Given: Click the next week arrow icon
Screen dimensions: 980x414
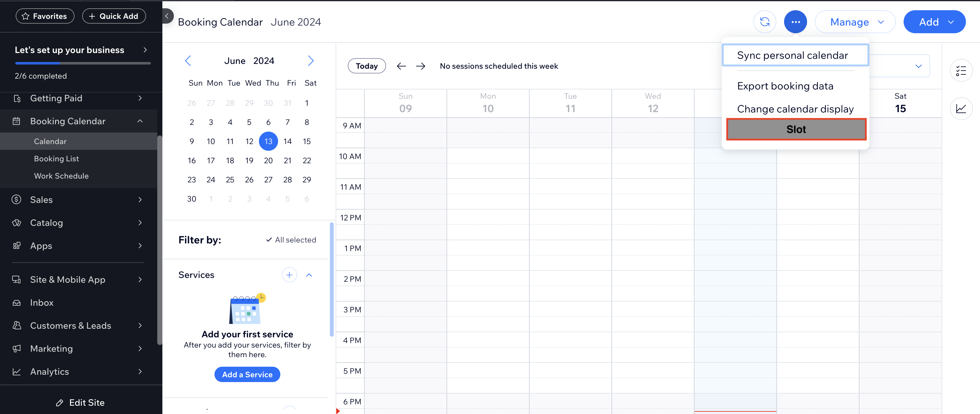Looking at the screenshot, I should (x=419, y=65).
